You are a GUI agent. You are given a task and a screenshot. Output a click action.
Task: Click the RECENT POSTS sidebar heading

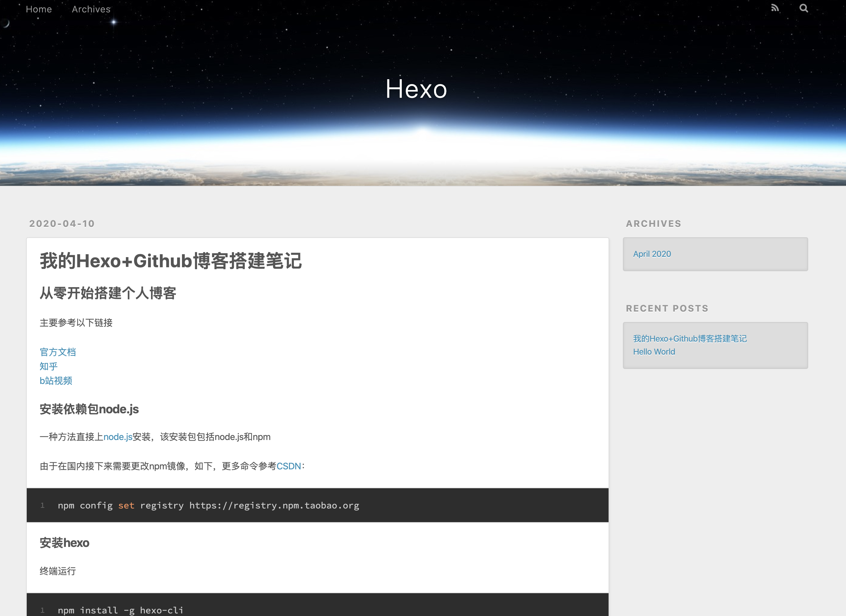click(667, 308)
